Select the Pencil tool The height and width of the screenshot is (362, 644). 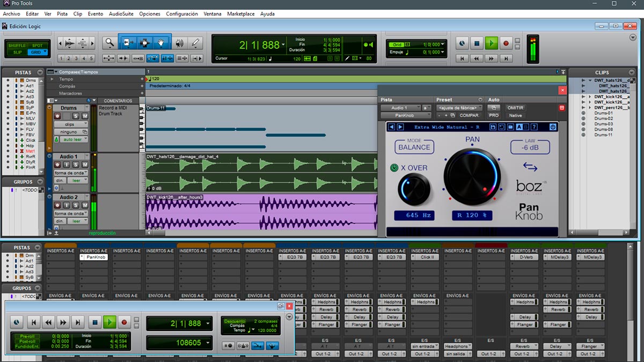pyautogui.click(x=195, y=42)
